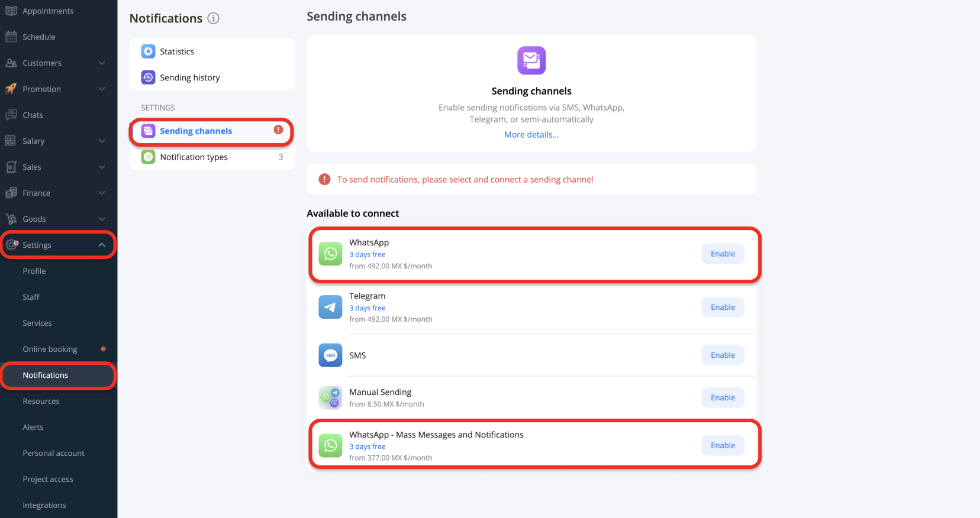Expand the Customers menu chevron

point(102,63)
